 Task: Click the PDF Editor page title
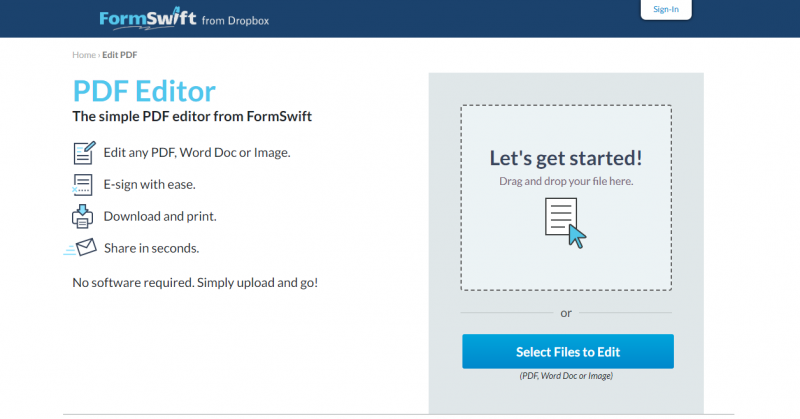click(x=144, y=91)
